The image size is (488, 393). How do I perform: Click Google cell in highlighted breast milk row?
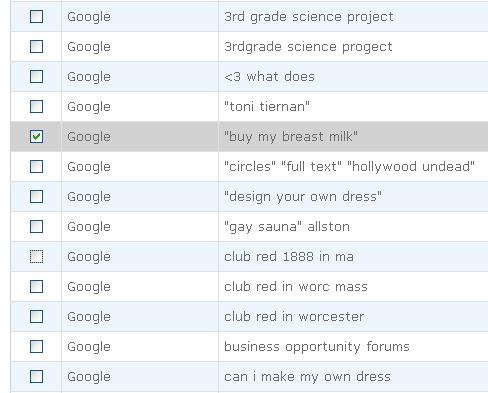[140, 137]
